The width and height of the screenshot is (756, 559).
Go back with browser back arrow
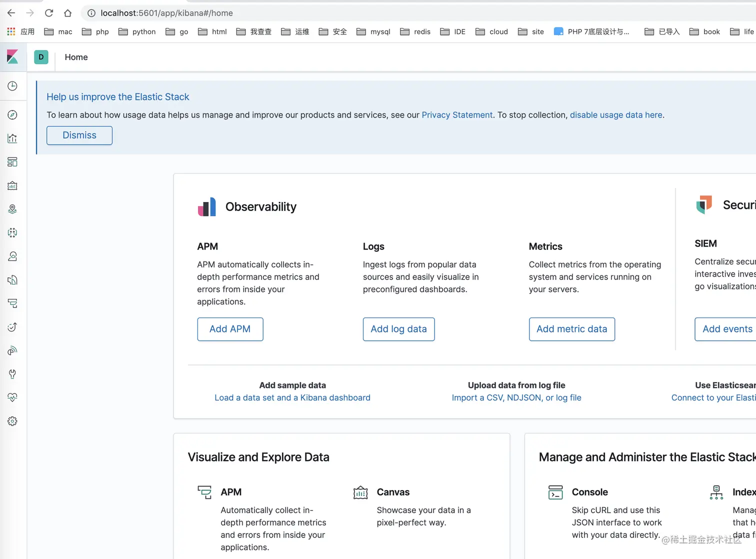11,13
